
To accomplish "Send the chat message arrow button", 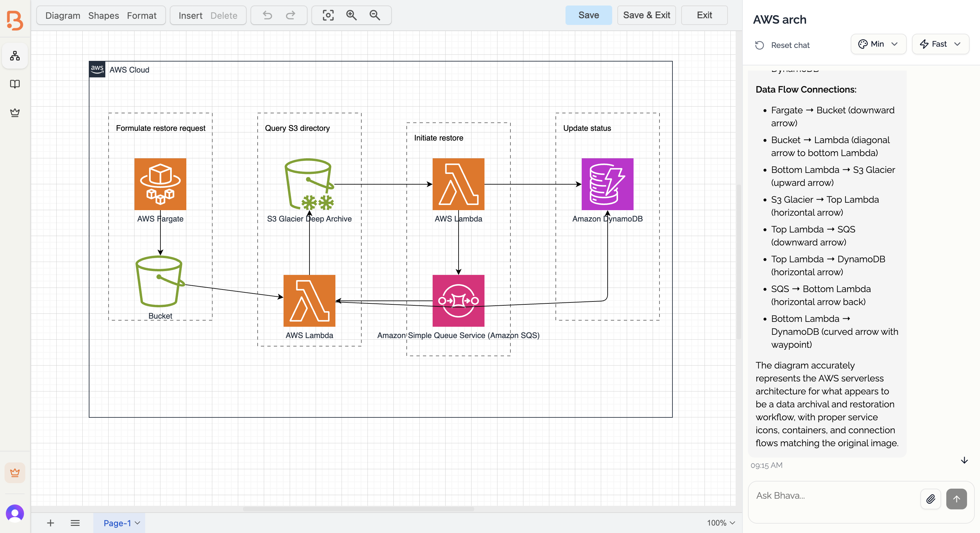I will click(956, 499).
